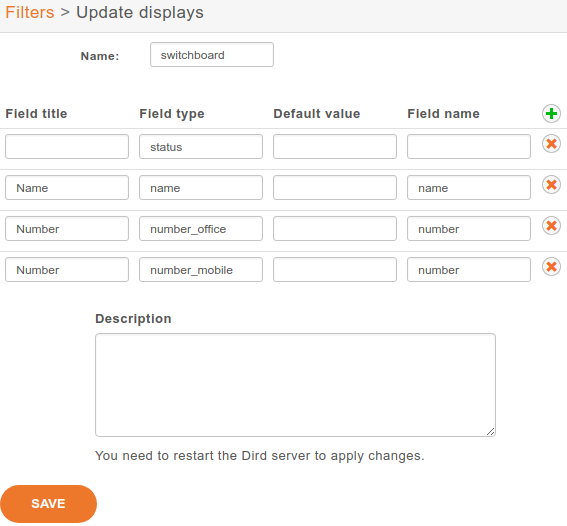
Task: Click Field type input showing name
Action: (201, 188)
